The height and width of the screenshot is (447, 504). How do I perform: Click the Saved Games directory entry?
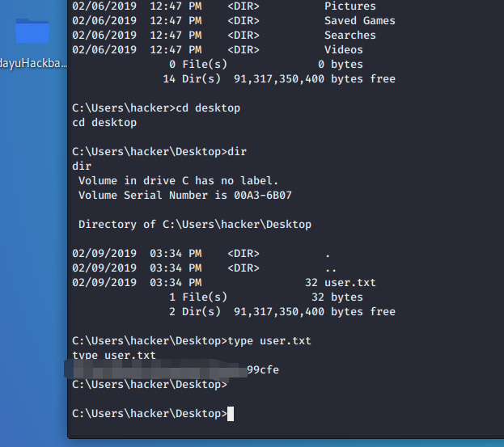(x=360, y=21)
